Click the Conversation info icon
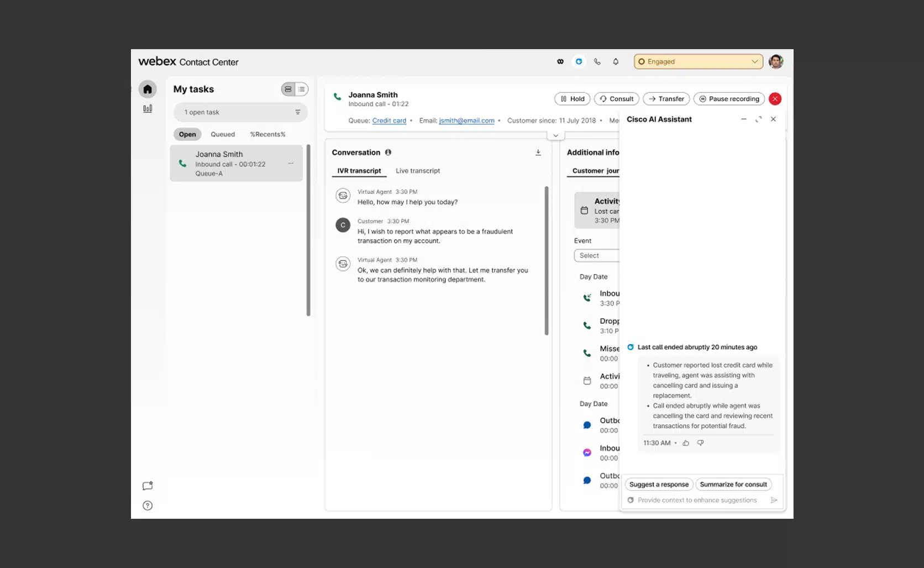This screenshot has width=924, height=568. click(x=388, y=152)
